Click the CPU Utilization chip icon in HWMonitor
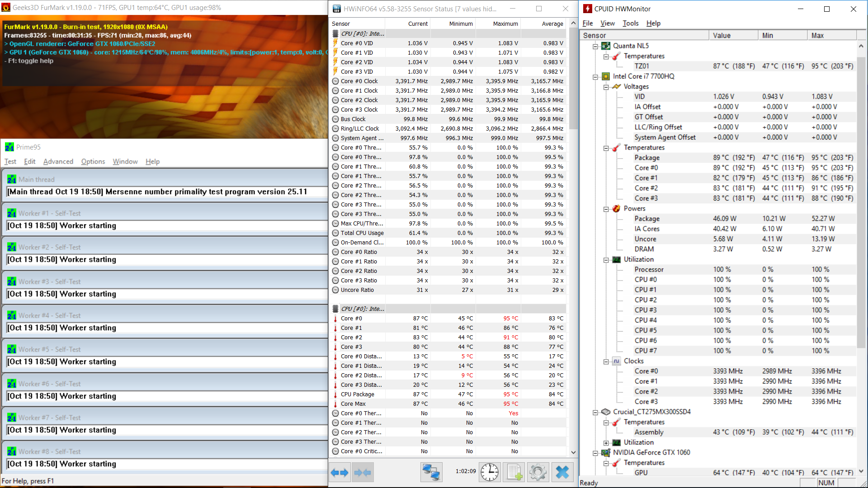 pos(617,259)
